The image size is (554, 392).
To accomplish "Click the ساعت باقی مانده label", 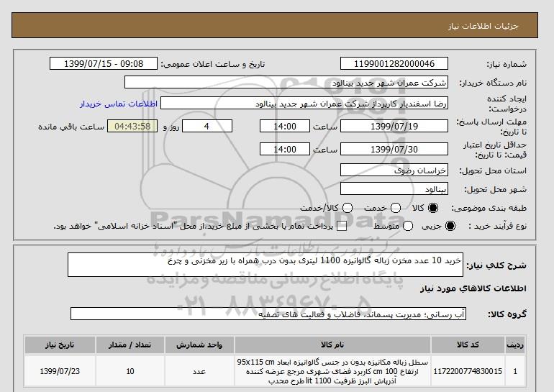I will (x=71, y=127).
